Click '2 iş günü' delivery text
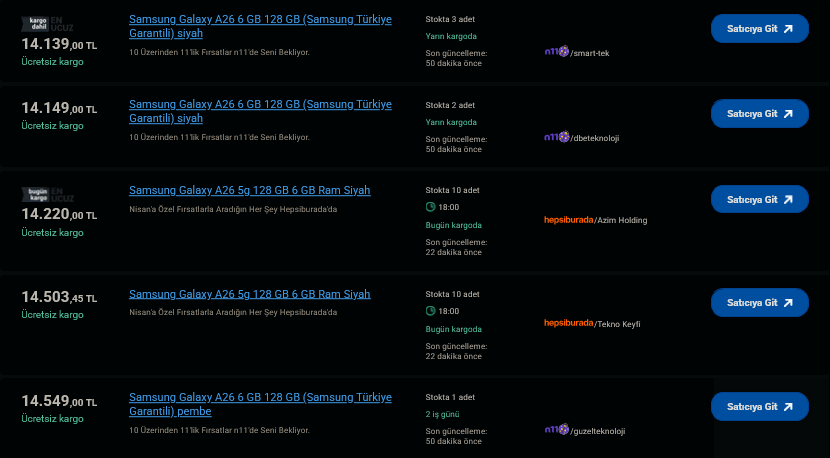Viewport: 830px width, 458px height. [442, 414]
